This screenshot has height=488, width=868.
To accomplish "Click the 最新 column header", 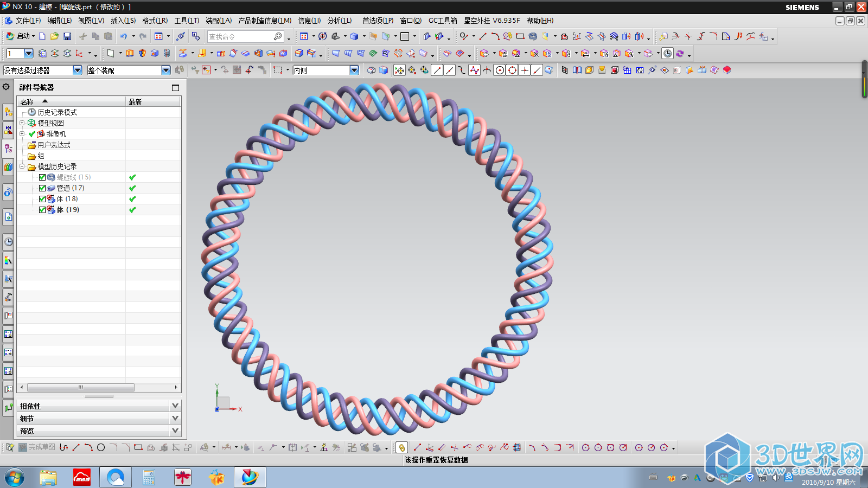I will [153, 102].
